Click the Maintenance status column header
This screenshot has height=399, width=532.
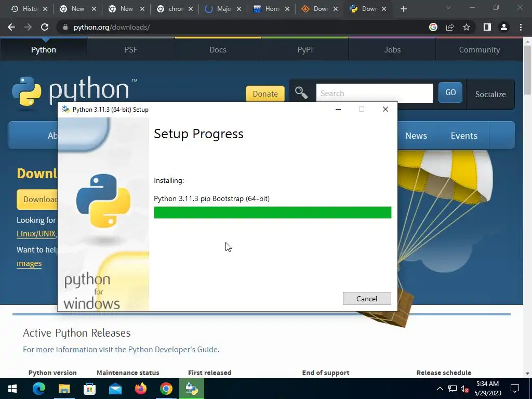tap(128, 373)
